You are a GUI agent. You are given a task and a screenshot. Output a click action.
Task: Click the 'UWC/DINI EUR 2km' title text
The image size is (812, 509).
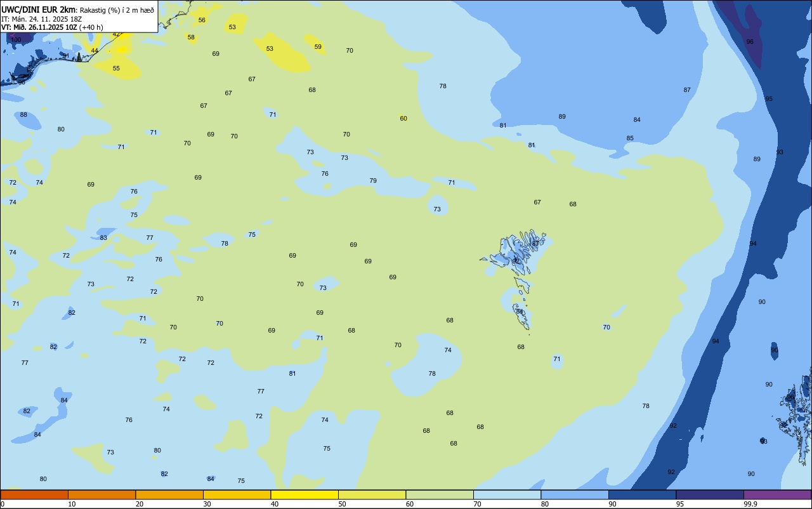[x=39, y=9]
